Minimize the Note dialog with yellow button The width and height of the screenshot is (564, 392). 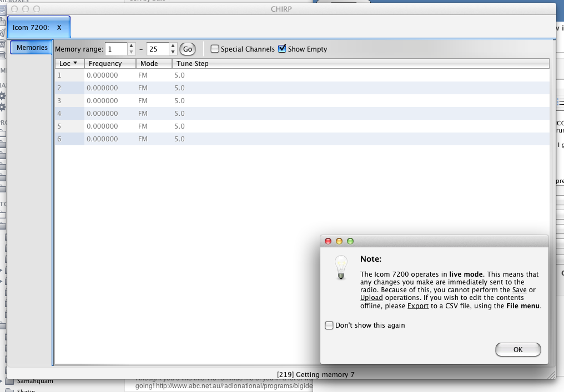pyautogui.click(x=339, y=241)
